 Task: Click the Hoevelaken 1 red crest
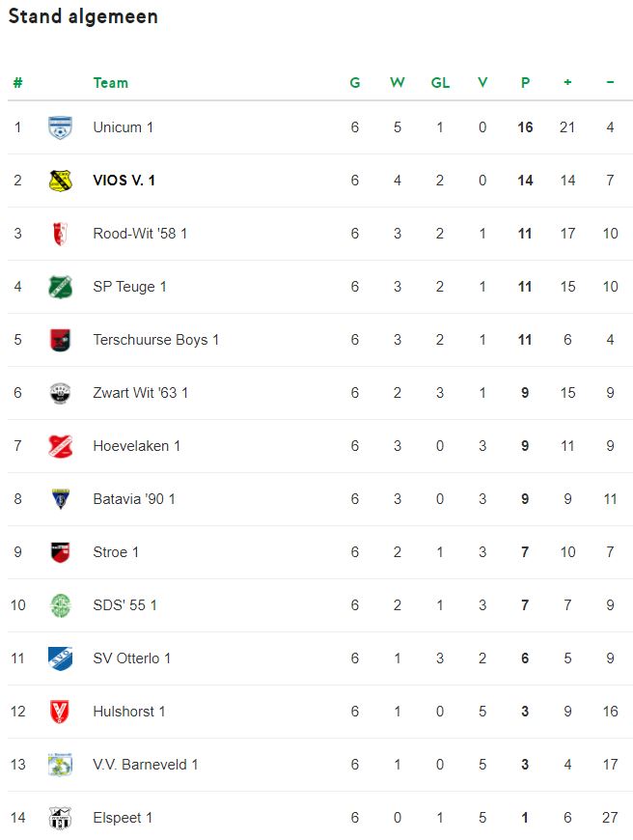(x=60, y=446)
